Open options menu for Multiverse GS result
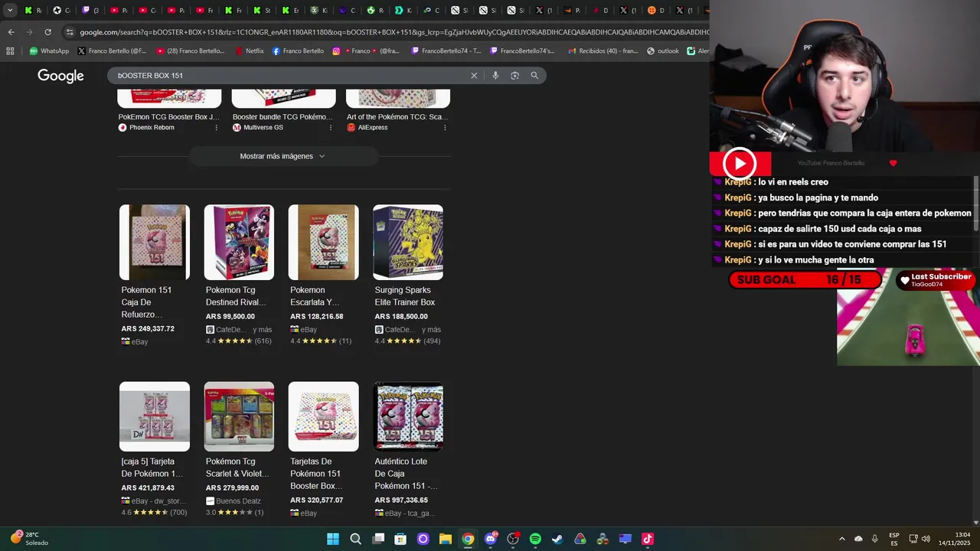The height and width of the screenshot is (551, 980). pyautogui.click(x=331, y=128)
